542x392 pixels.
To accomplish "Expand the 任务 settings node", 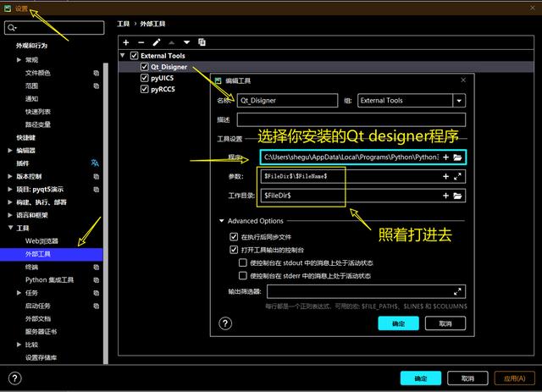I will 19,293.
